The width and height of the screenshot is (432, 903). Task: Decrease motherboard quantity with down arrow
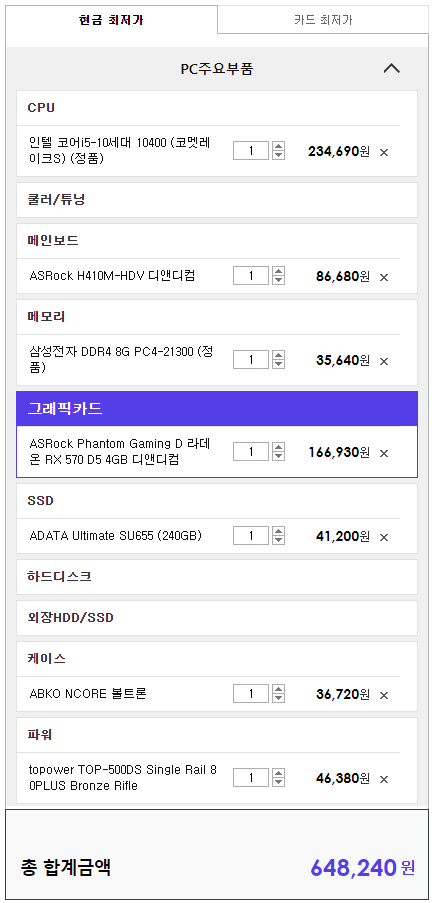(279, 280)
